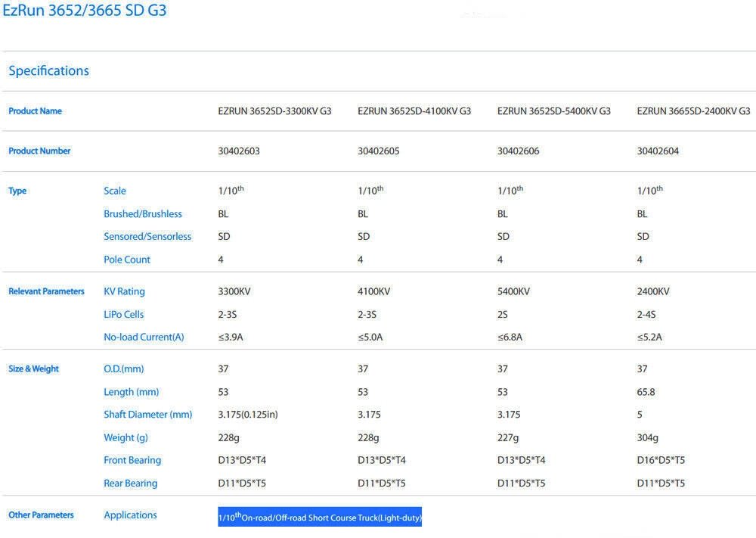Select the EZRUN 3652SD-4100KV G3 column header

pyautogui.click(x=414, y=111)
